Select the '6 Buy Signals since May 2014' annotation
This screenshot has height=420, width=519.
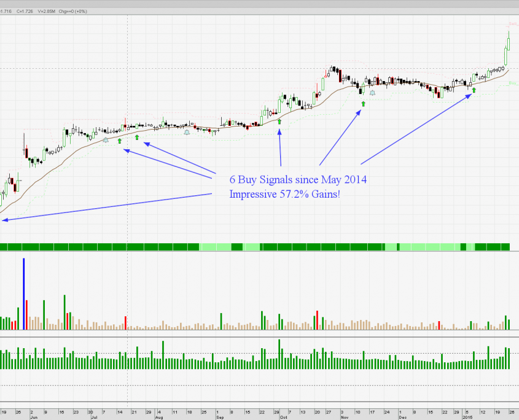pos(299,181)
